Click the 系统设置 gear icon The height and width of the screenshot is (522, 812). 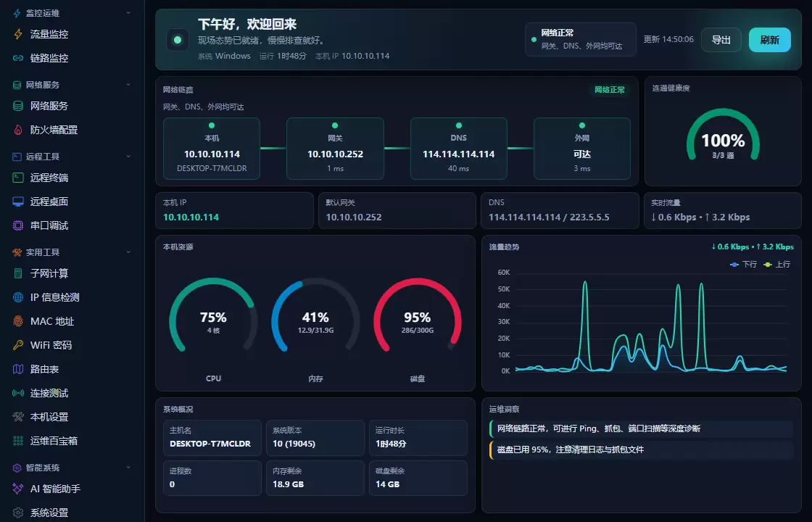click(18, 512)
